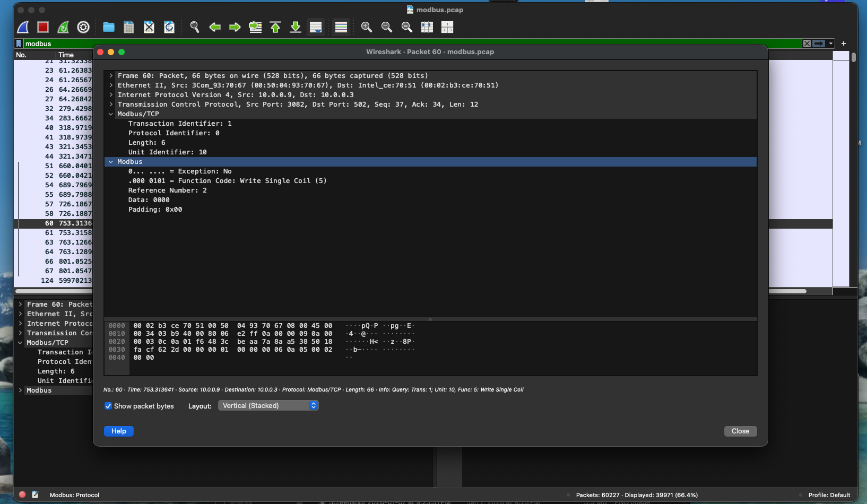
Task: Open the Layout dropdown showing Vertical (Stacked)
Action: coord(268,405)
